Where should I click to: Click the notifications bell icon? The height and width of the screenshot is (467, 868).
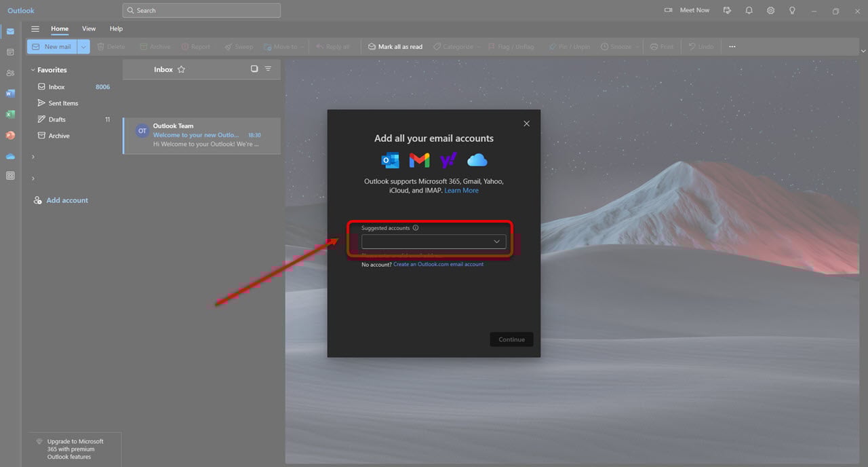click(x=749, y=11)
